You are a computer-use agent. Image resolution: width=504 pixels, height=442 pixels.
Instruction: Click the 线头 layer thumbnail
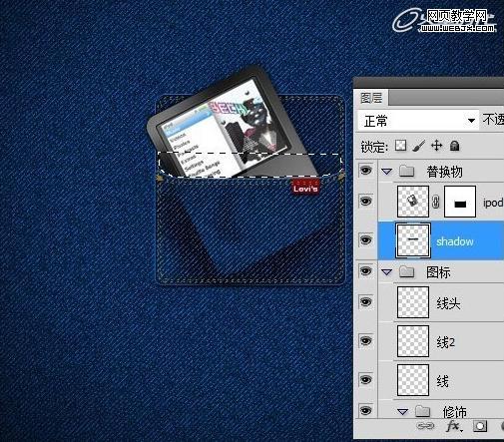413,302
